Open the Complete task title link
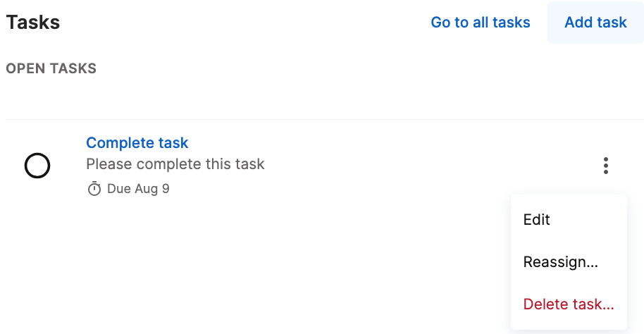The height and width of the screenshot is (334, 644). point(137,142)
